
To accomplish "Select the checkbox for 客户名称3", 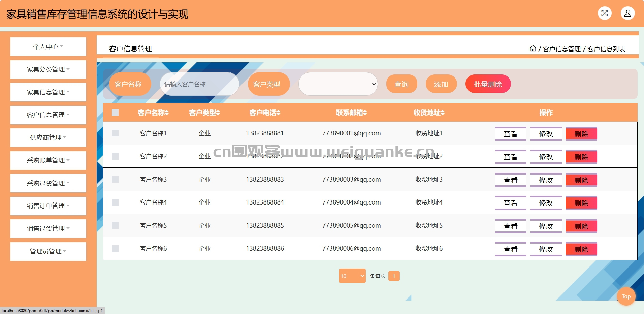I will [115, 179].
